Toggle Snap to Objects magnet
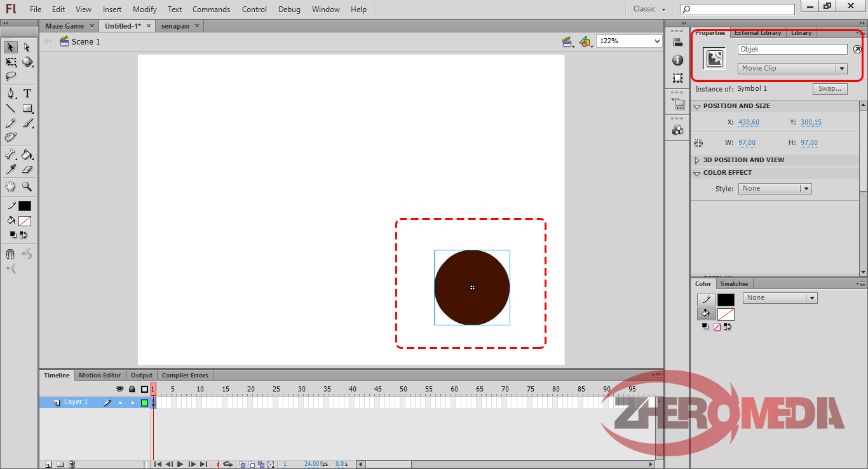Screen dimensions: 868x469 [10, 254]
